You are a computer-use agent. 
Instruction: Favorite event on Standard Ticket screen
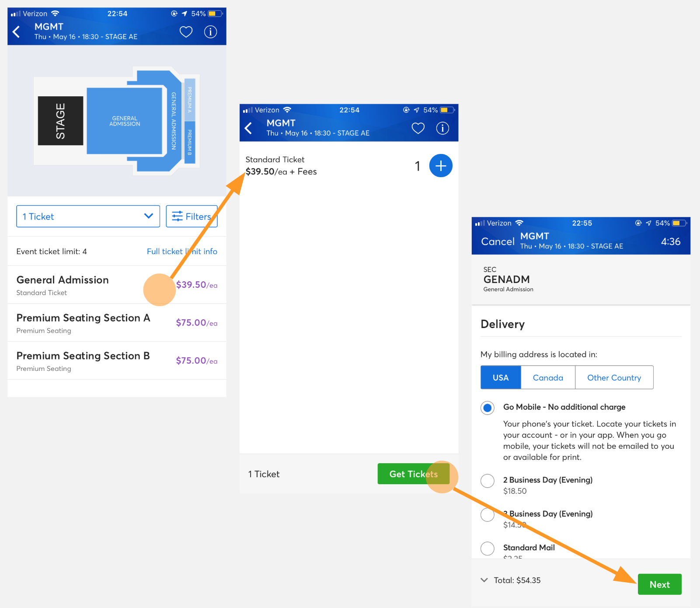click(x=418, y=128)
